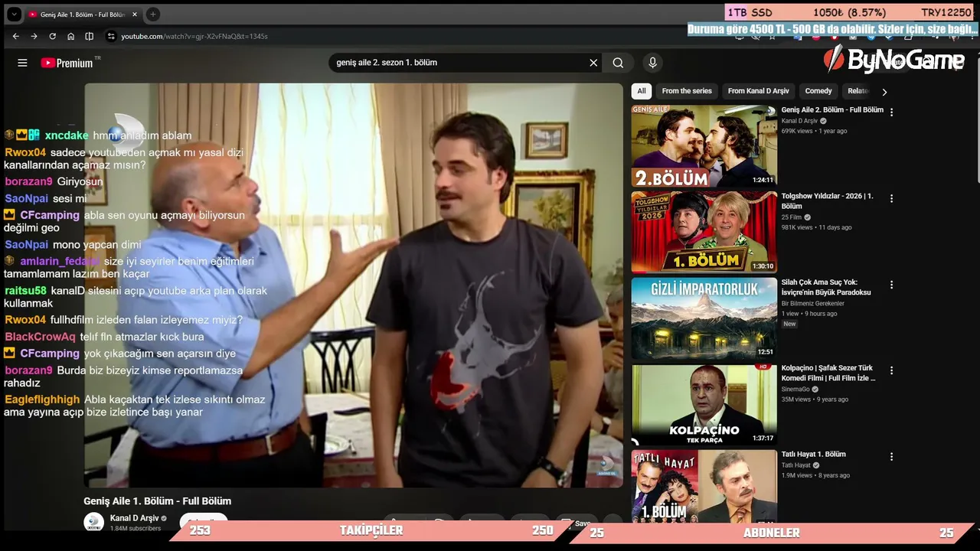The width and height of the screenshot is (980, 551).
Task: Open the YouTube guide hamburger menu
Action: pyautogui.click(x=22, y=63)
